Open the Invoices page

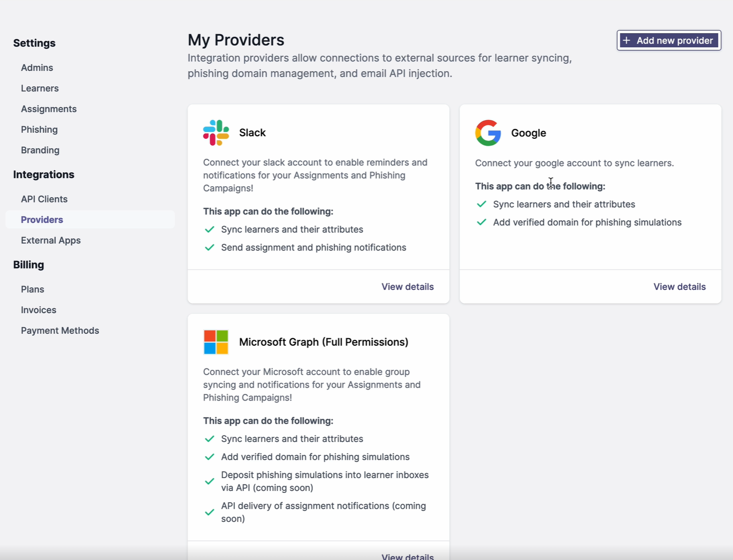point(39,310)
